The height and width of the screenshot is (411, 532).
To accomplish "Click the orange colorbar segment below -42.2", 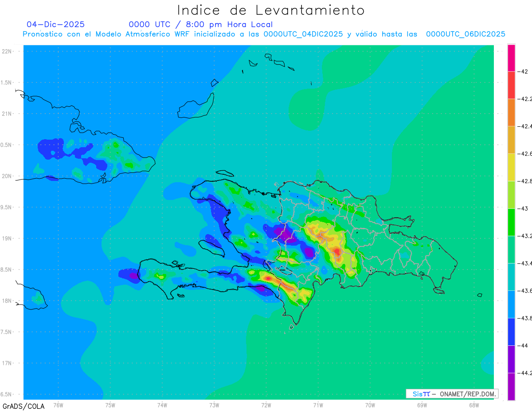I will (511, 113).
